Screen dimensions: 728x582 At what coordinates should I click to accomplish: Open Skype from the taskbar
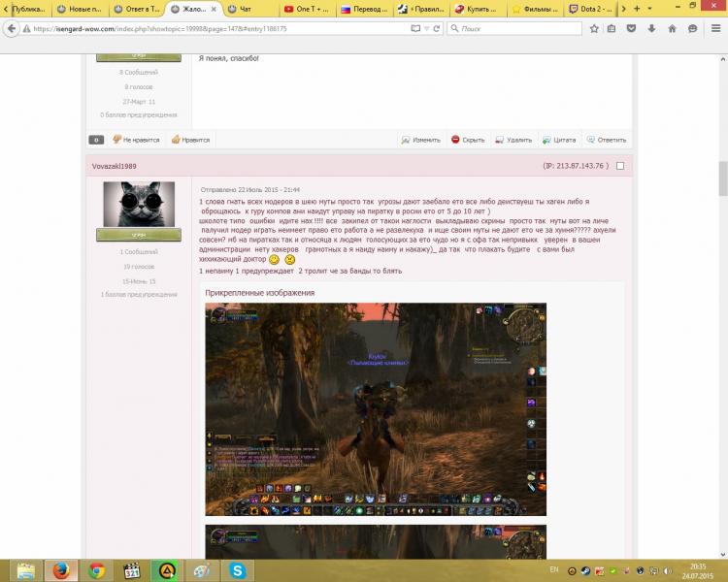point(237,570)
